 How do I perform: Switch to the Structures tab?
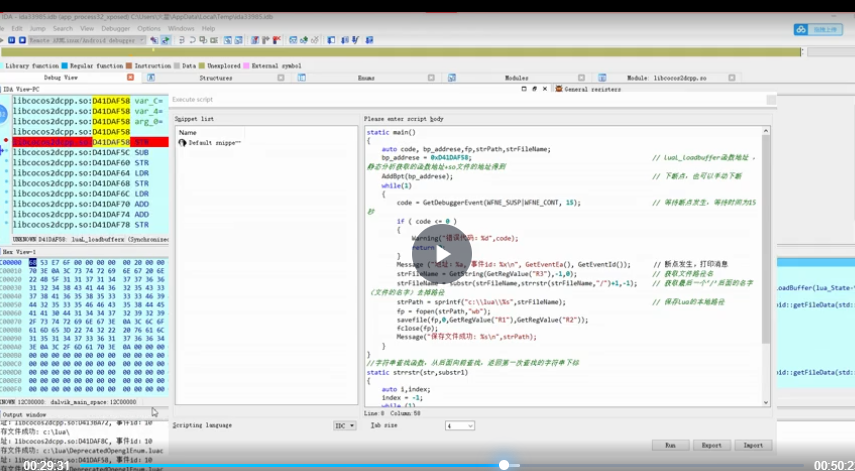[x=215, y=77]
